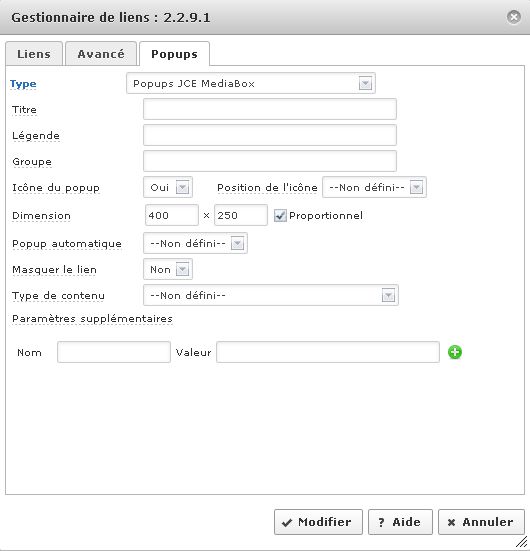The image size is (530, 551).
Task: Click the green add-parameter plus icon
Action: coord(455,352)
